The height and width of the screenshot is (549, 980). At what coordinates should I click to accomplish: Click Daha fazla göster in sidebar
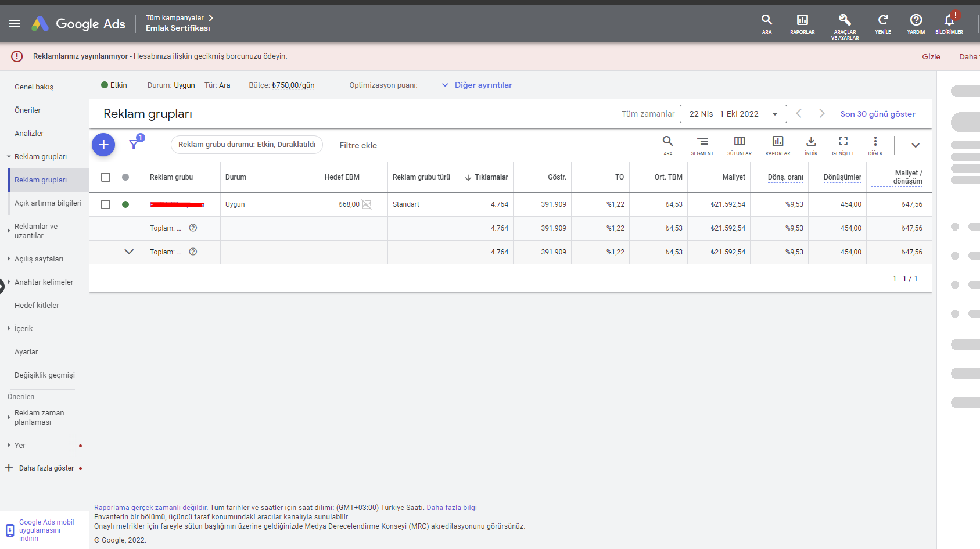pos(46,468)
